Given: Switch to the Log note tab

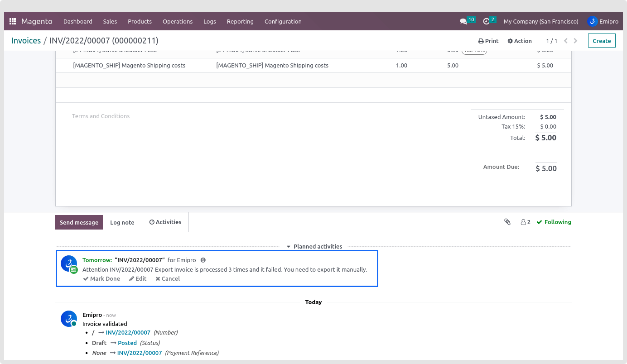Looking at the screenshot, I should [x=122, y=222].
